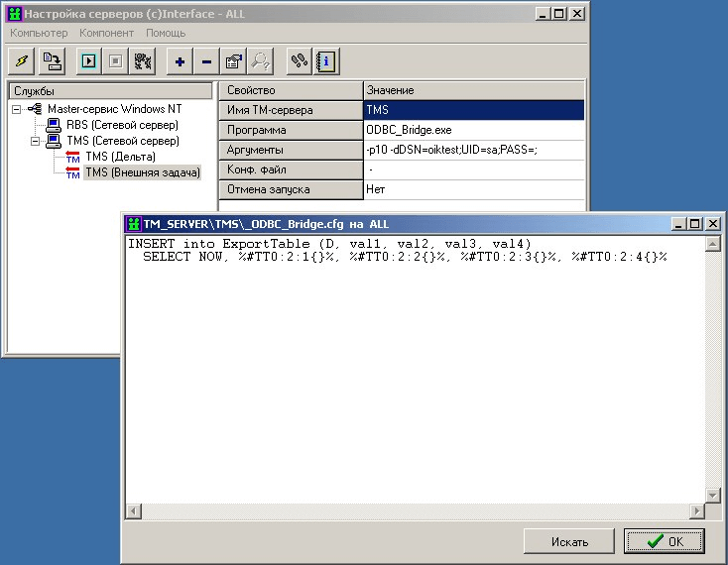Viewport: 728px width, 565px height.
Task: Click the copy configuration toolbar icon
Action: [x=52, y=61]
